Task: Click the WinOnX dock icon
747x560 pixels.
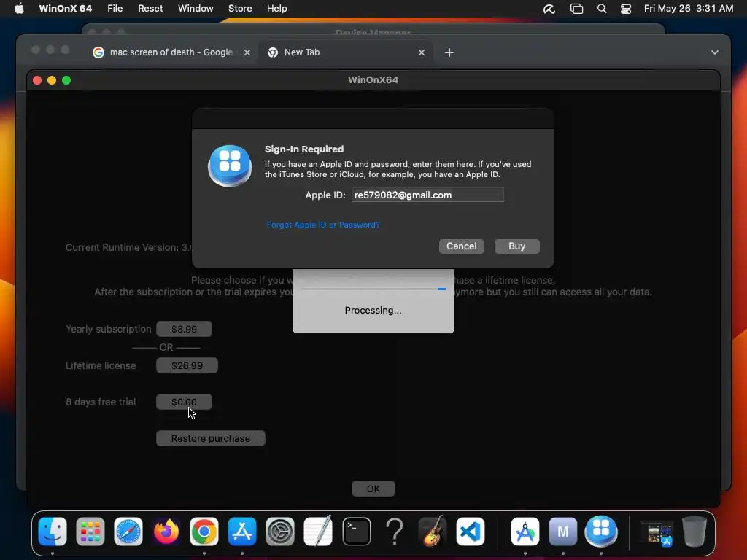Action: 601,531
